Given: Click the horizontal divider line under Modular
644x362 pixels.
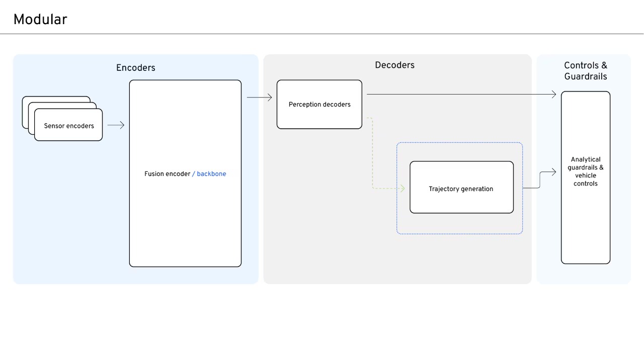Looking at the screenshot, I should pos(322,34).
